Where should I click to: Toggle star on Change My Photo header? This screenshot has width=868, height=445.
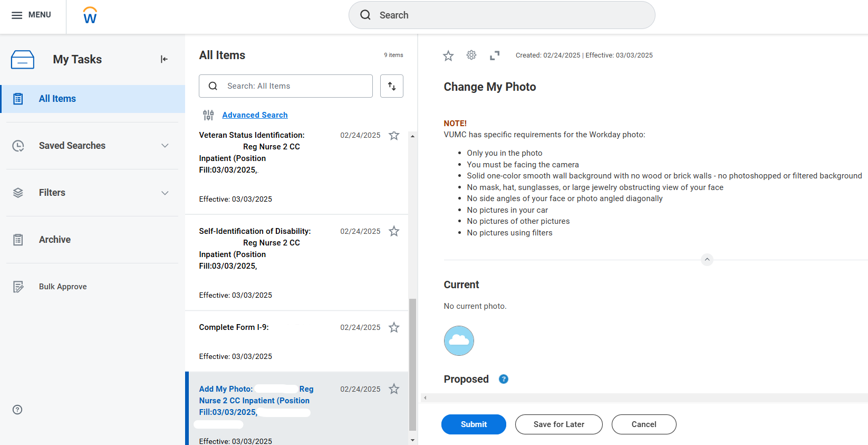click(x=448, y=55)
